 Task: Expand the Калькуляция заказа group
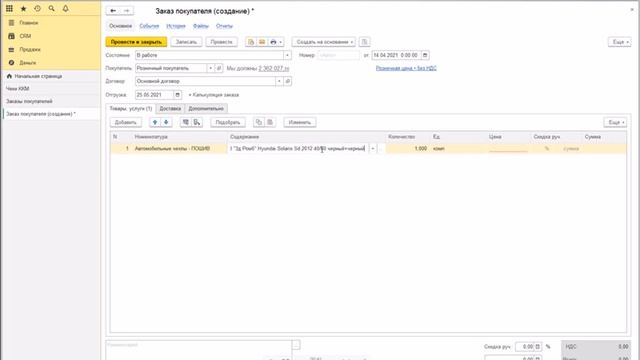[213, 95]
